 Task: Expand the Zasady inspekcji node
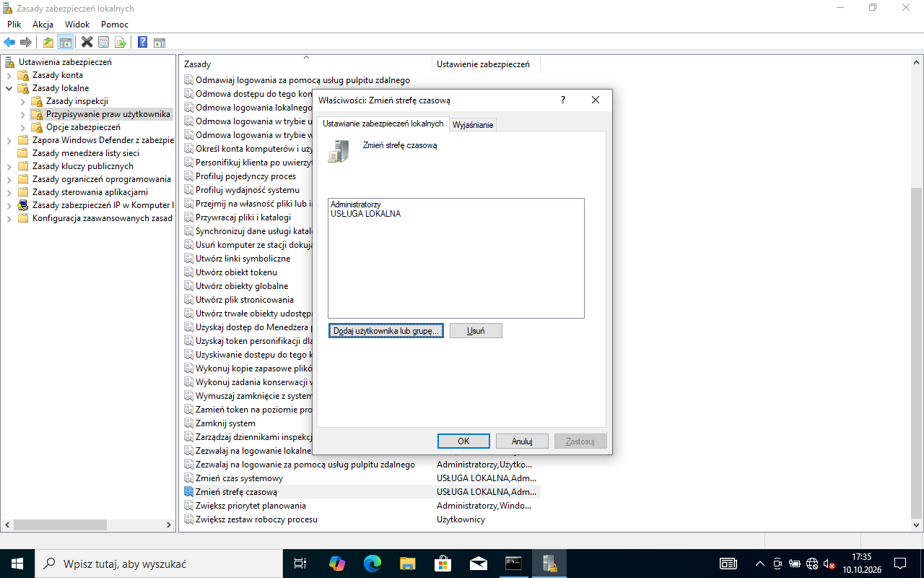pos(22,101)
